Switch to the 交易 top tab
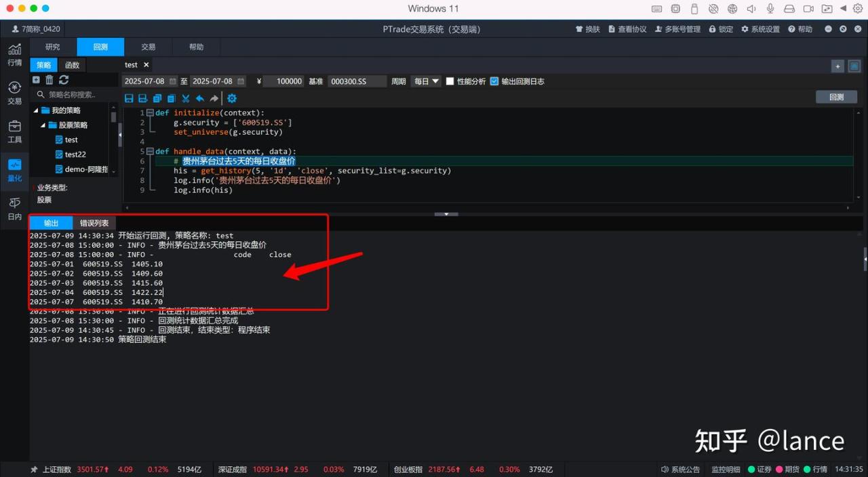868x477 pixels. tap(149, 47)
